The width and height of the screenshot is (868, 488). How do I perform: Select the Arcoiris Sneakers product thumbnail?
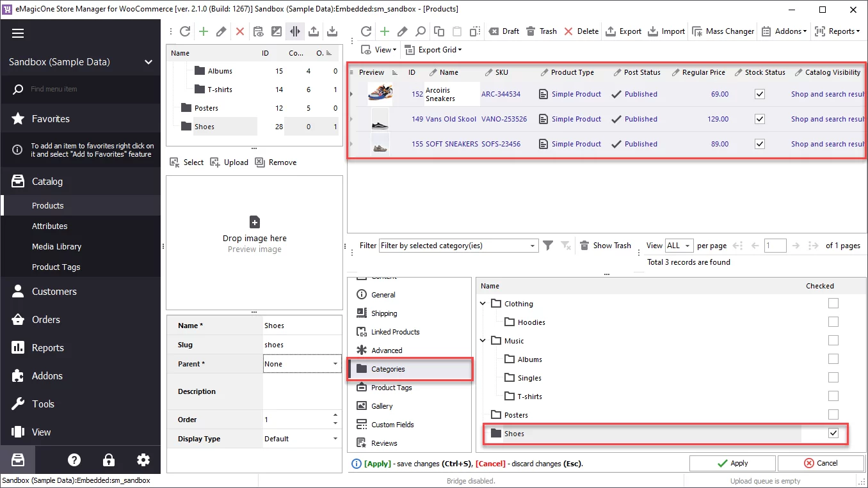(380, 93)
